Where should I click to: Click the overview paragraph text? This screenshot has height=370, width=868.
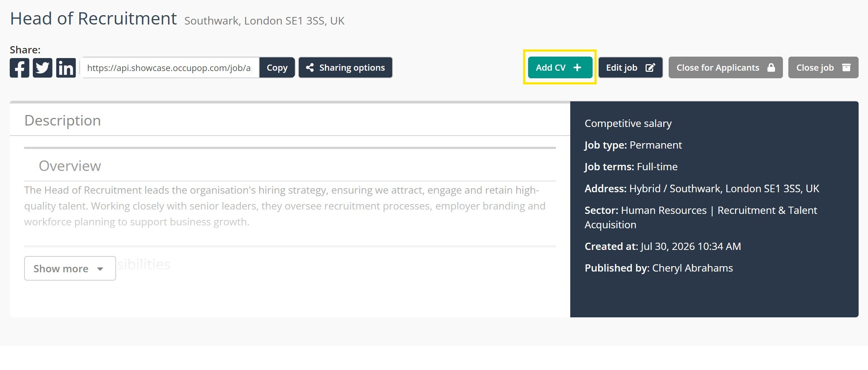click(x=285, y=206)
